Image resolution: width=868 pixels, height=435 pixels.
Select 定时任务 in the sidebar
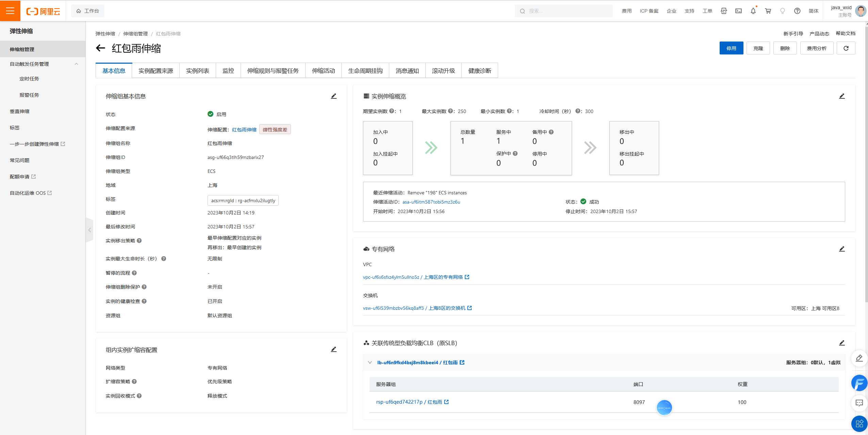(29, 79)
